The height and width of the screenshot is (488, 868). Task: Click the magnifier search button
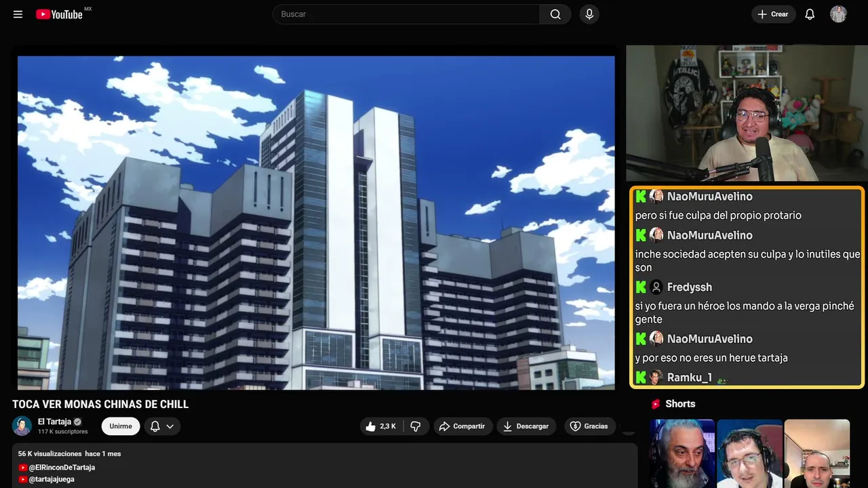coord(555,14)
